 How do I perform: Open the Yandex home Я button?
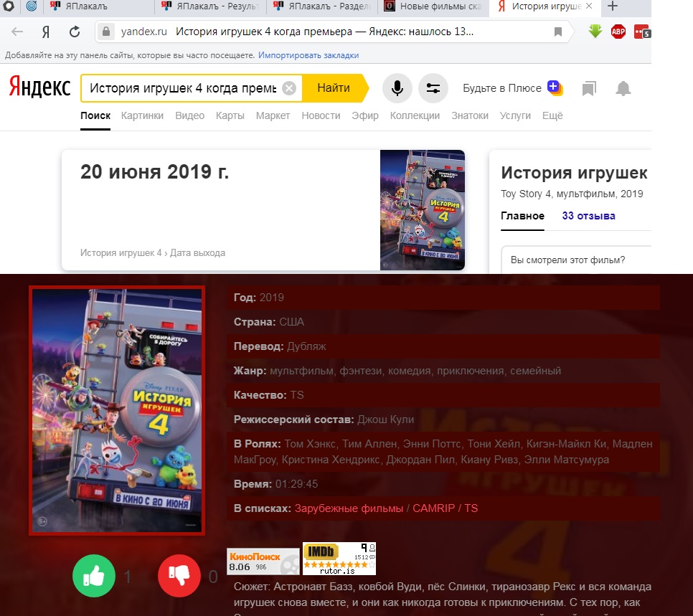tap(45, 32)
